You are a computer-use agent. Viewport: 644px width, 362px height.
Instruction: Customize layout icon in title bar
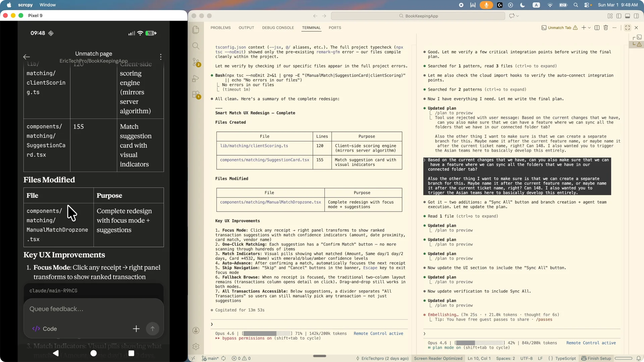(610, 16)
